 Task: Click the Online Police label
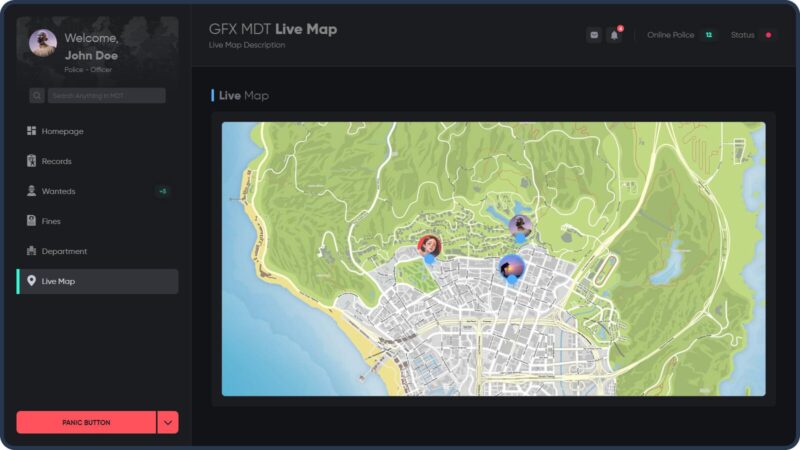click(670, 35)
